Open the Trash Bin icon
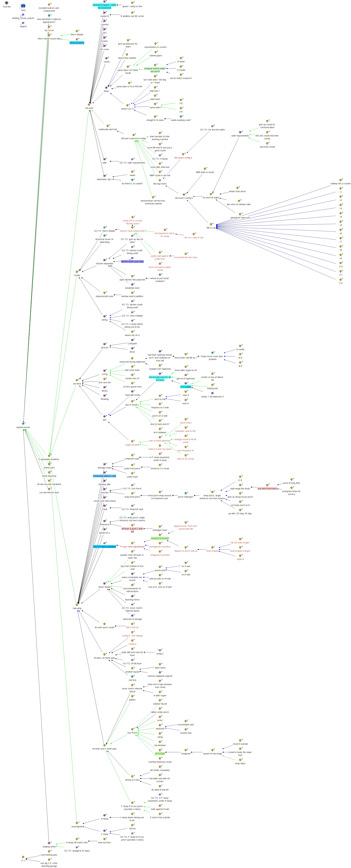This screenshot has width=351, height=868. tap(6, 3)
